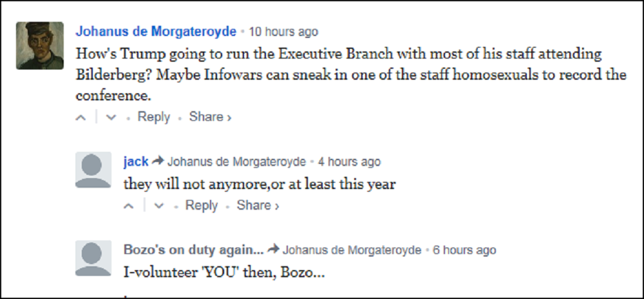Jump to parent via Johanus link in jack's reply
The width and height of the screenshot is (644, 299).
click(x=236, y=161)
